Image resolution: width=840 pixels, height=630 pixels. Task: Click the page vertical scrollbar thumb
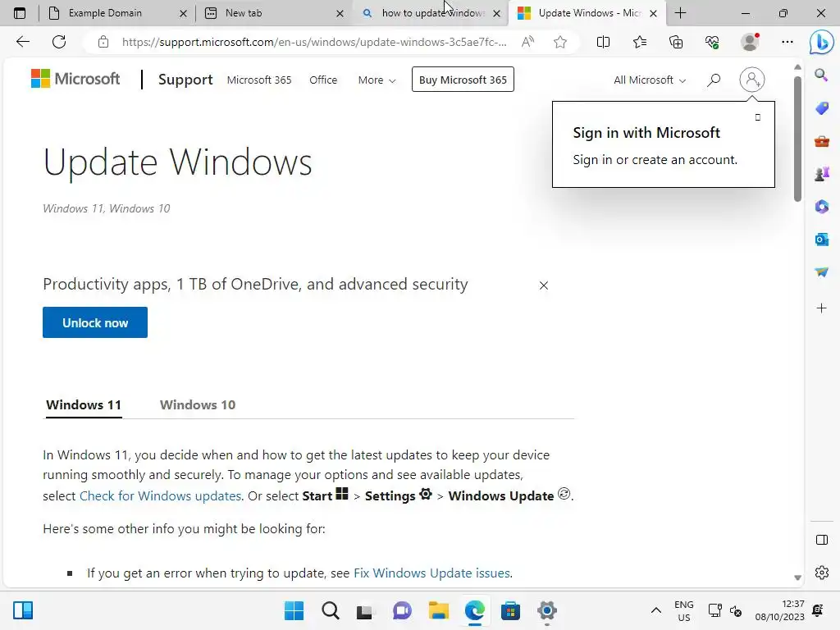point(797,139)
